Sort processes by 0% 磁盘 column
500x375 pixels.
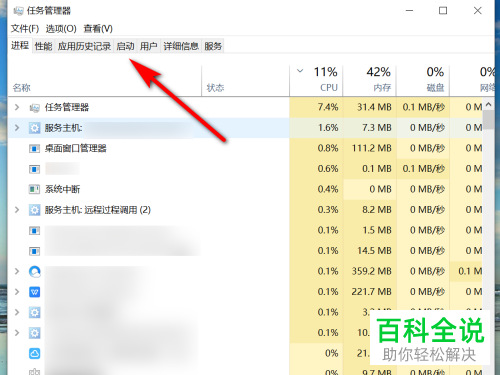tap(423, 81)
